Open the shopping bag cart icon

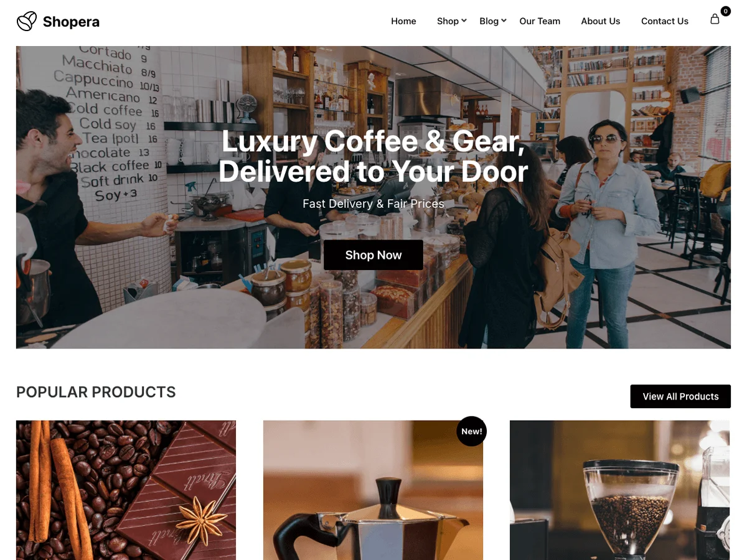click(715, 19)
